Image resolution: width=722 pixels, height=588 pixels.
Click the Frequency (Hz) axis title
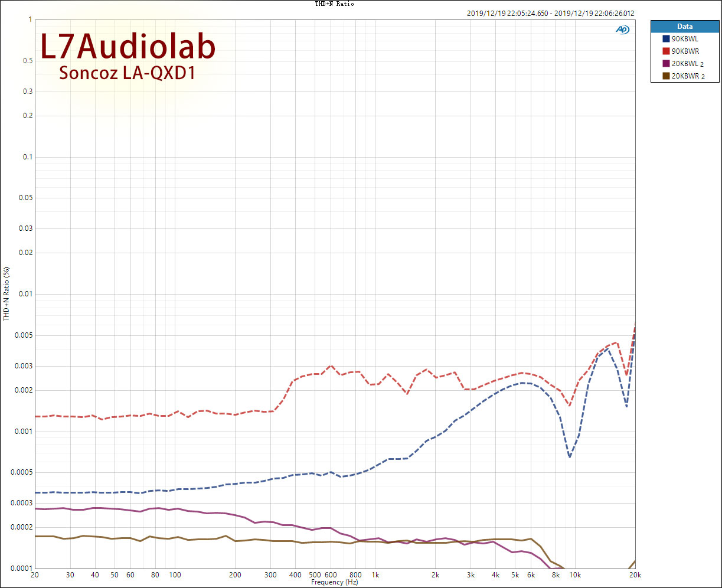click(335, 582)
